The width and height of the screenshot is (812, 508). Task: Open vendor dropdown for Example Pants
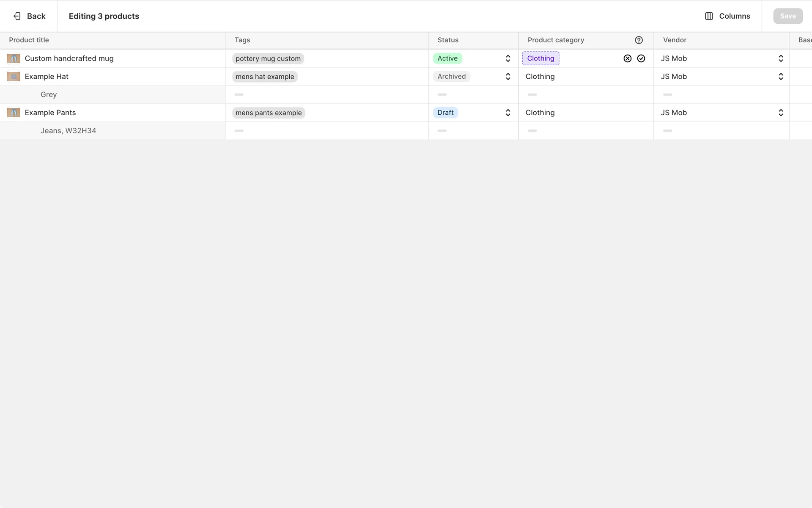click(780, 113)
